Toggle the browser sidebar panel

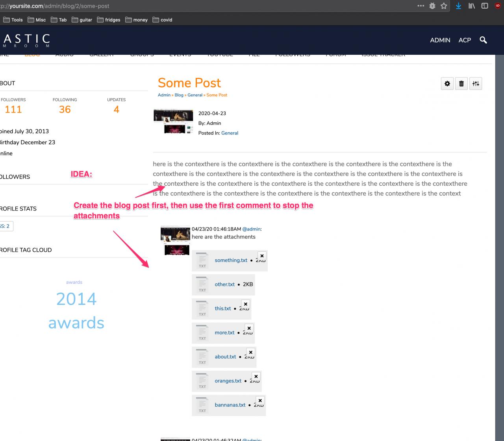(485, 6)
